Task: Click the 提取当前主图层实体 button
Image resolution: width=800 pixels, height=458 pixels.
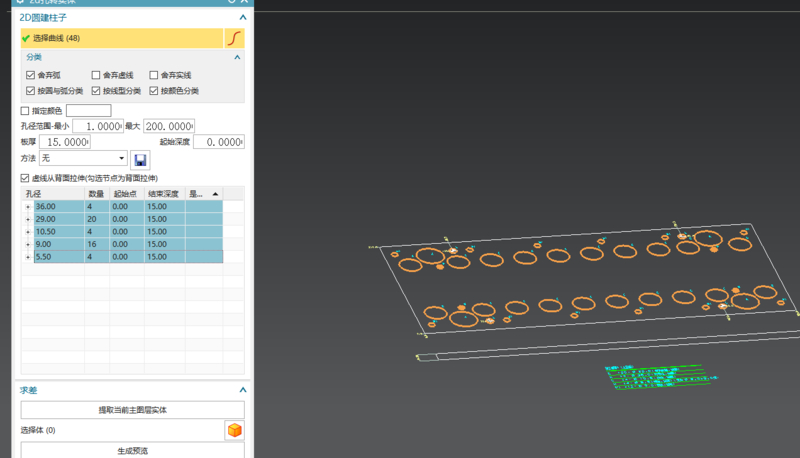Action: point(133,410)
